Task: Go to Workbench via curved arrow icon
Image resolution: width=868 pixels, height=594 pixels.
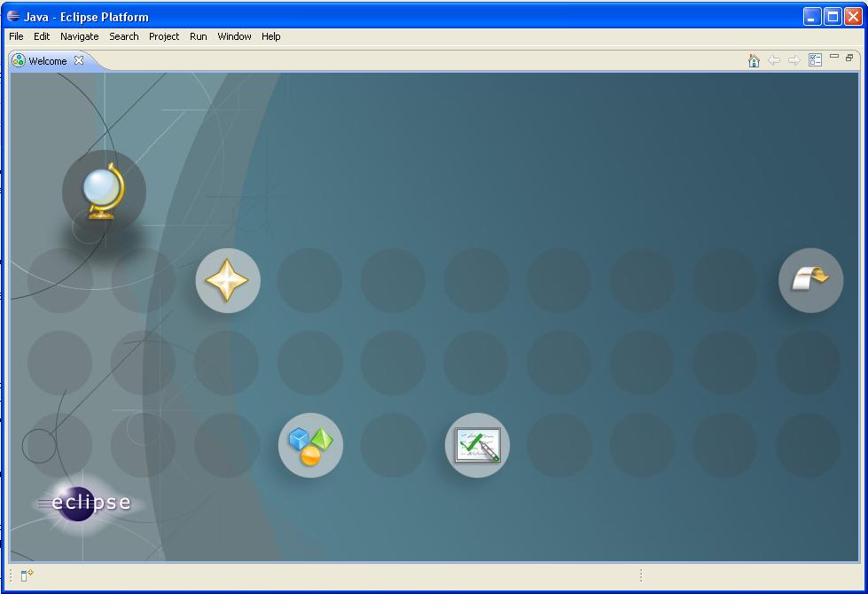Action: tap(811, 280)
